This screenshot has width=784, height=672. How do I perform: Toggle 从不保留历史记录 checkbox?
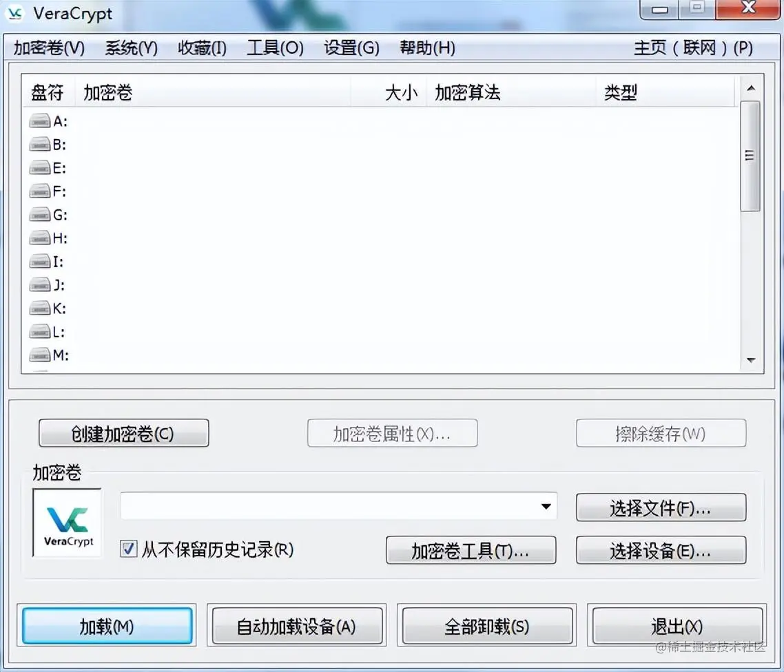tap(129, 549)
